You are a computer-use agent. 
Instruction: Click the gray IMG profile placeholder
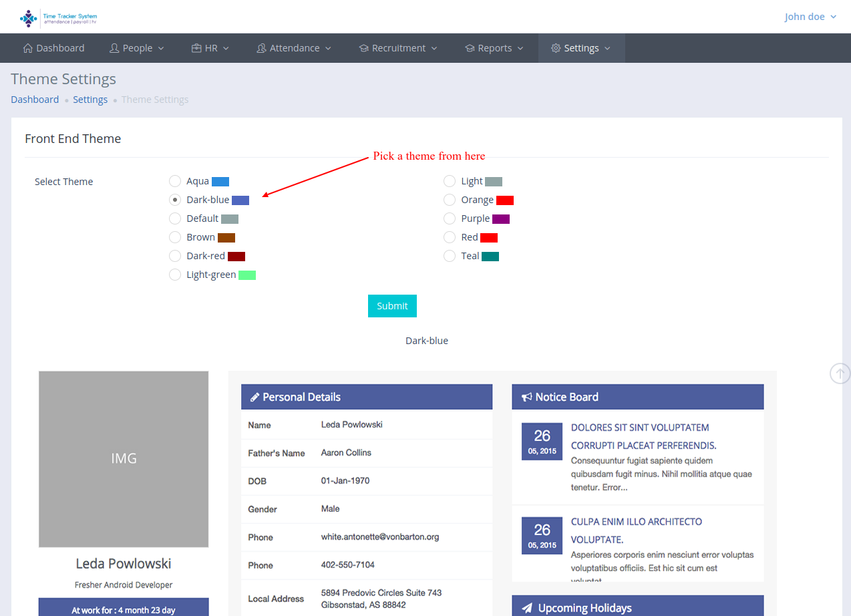(124, 459)
